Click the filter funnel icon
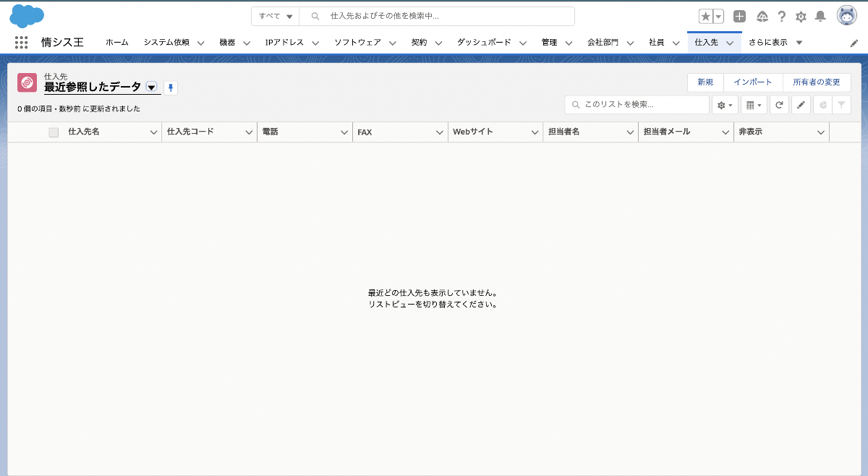The height and width of the screenshot is (476, 868). click(841, 105)
